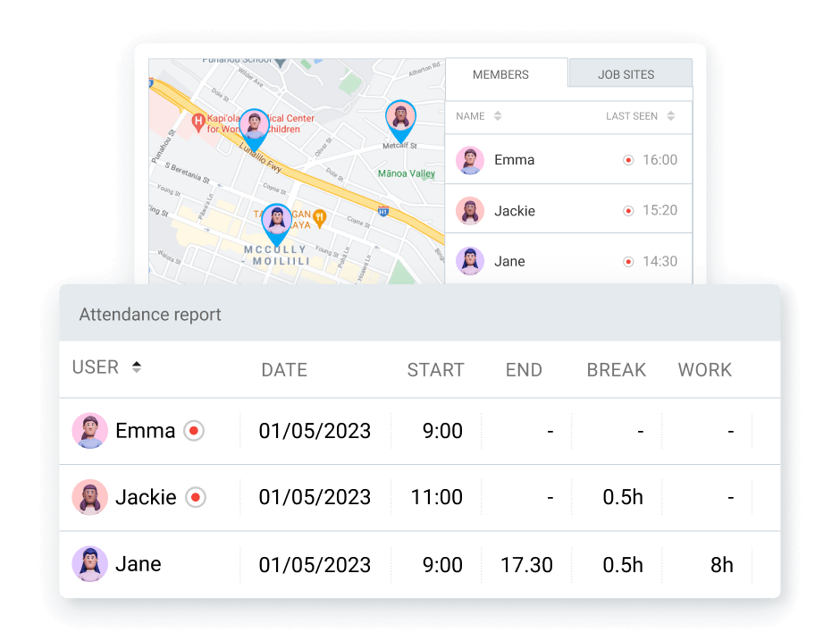The height and width of the screenshot is (641, 840).
Task: Click Jackie's name in attendance report
Action: click(x=146, y=497)
